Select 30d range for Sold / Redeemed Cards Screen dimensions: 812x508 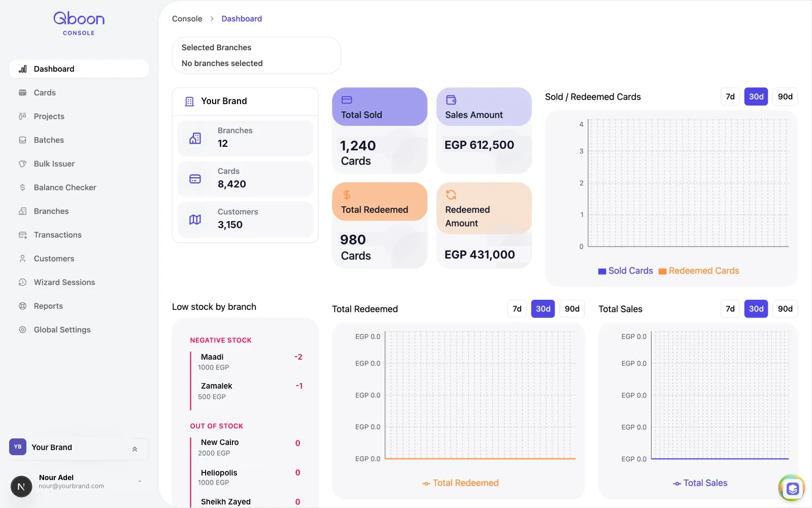tap(756, 97)
